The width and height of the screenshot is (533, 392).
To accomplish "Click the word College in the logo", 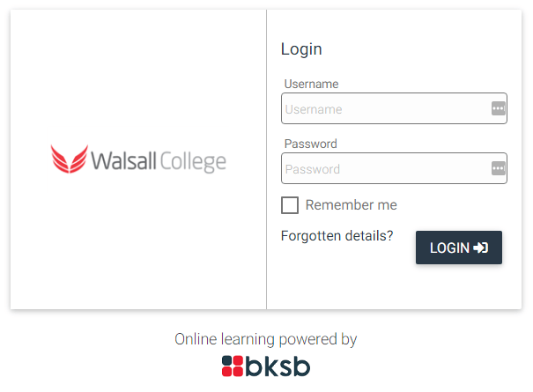I will pos(193,163).
